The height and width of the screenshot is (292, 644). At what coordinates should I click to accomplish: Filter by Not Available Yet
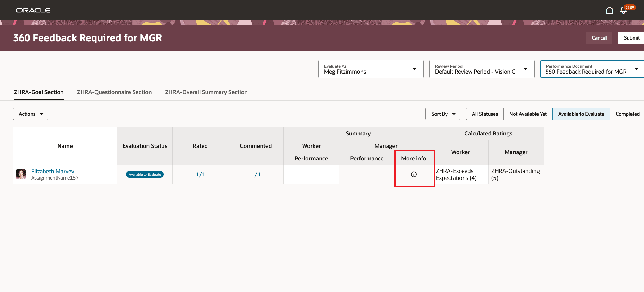pos(528,114)
